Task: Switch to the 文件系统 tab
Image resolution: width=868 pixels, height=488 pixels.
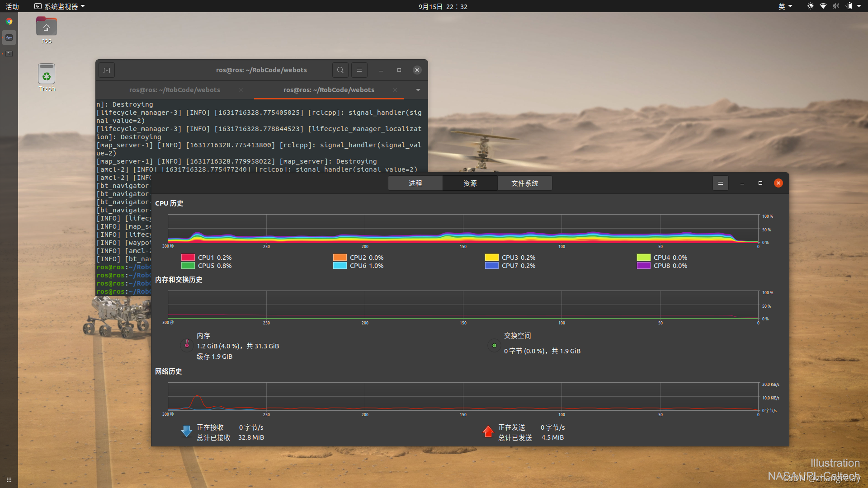Action: click(524, 183)
